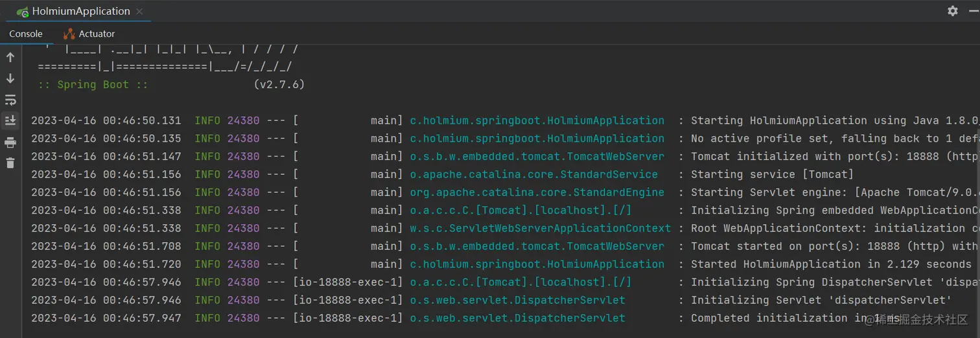Click the Spring Boot banner text
This screenshot has height=338, width=980.
(93, 85)
